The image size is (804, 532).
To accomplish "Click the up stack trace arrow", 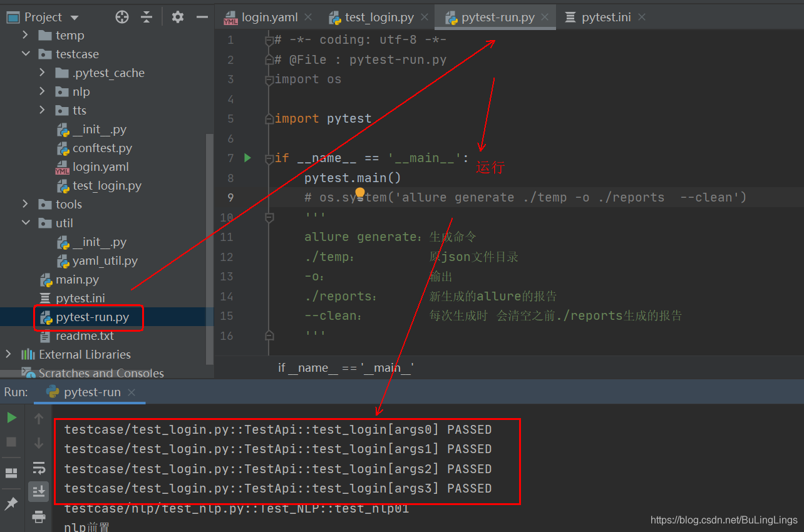I will (x=39, y=418).
